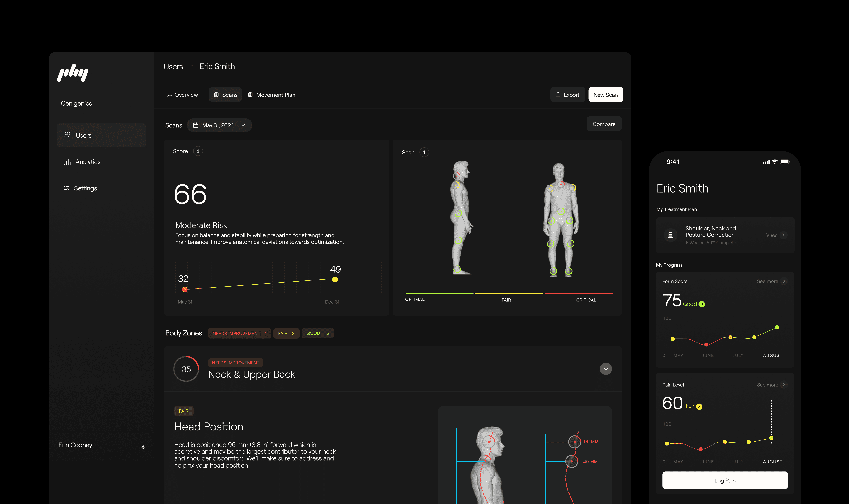849x504 pixels.
Task: Open the May 31, 2024 scan date dropdown
Action: 220,125
